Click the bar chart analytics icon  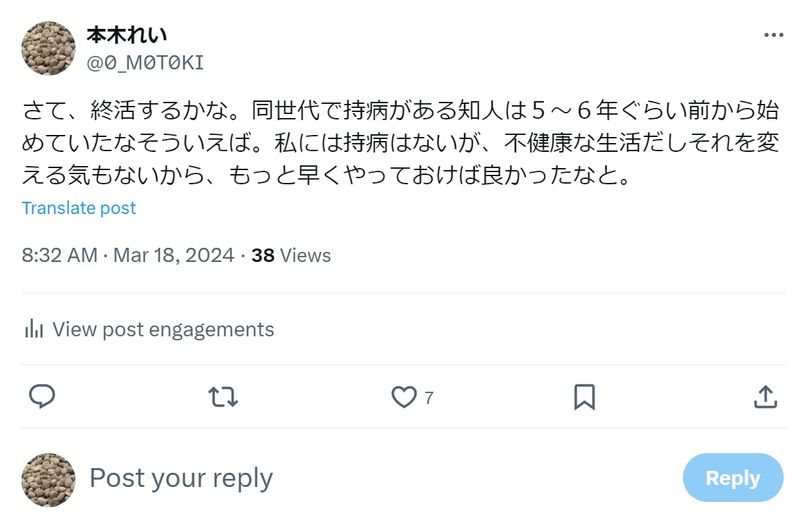(33, 329)
